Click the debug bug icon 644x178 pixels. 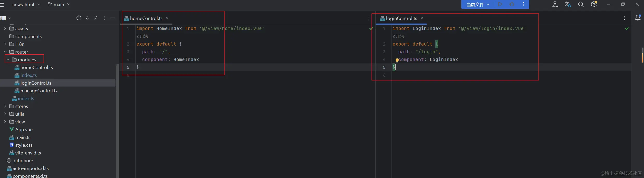coord(512,4)
